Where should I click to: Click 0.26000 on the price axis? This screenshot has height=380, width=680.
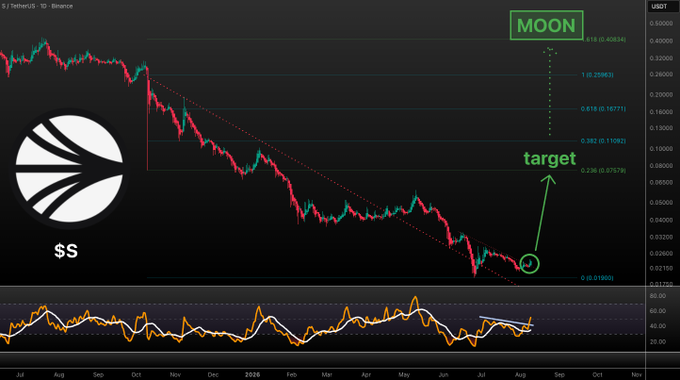661,75
